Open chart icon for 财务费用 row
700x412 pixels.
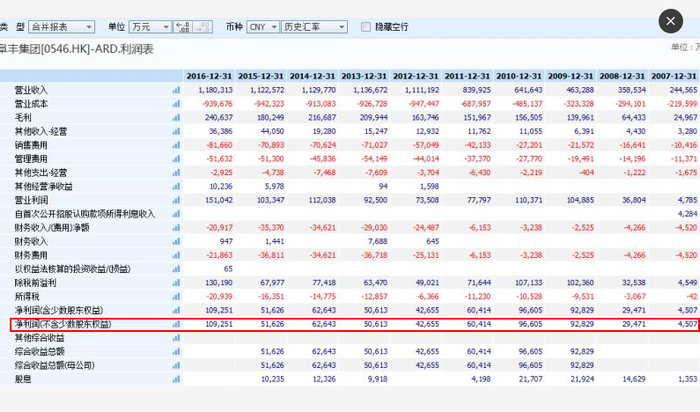(x=176, y=255)
